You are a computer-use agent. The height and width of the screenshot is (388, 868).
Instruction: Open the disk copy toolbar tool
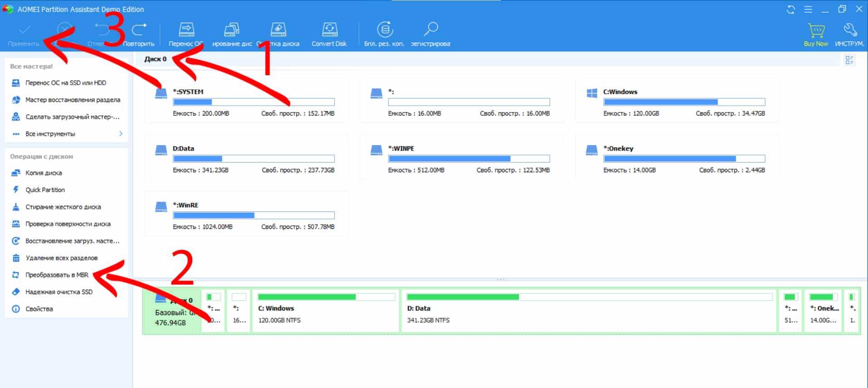tap(232, 35)
